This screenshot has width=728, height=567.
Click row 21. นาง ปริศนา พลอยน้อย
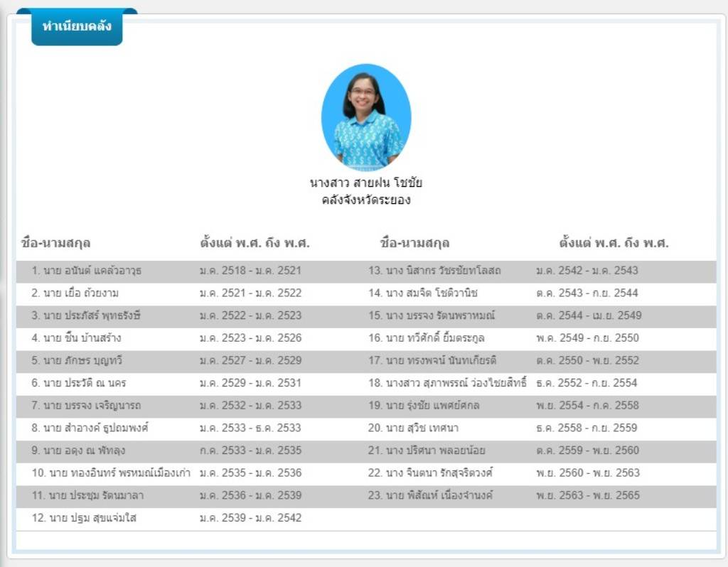pyautogui.click(x=427, y=450)
